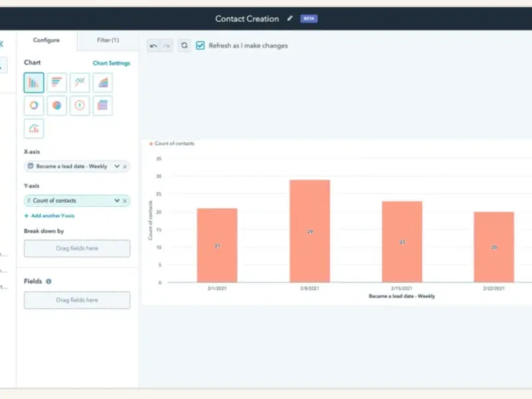Image resolution: width=532 pixels, height=399 pixels.
Task: Click Add another Y-axis
Action: click(x=50, y=216)
